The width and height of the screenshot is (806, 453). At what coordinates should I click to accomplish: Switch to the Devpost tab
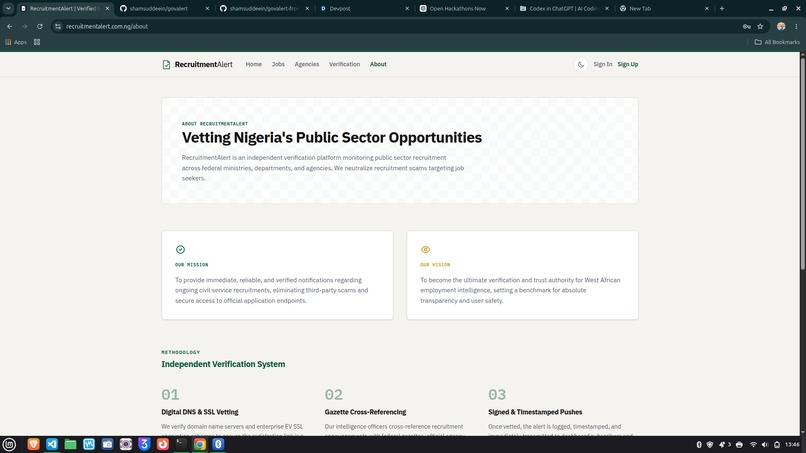point(364,8)
